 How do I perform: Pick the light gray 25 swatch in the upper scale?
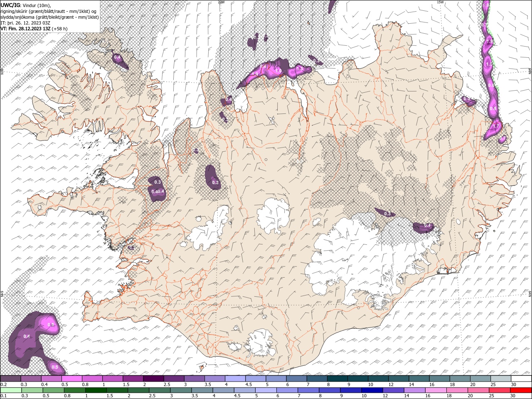click(501, 379)
